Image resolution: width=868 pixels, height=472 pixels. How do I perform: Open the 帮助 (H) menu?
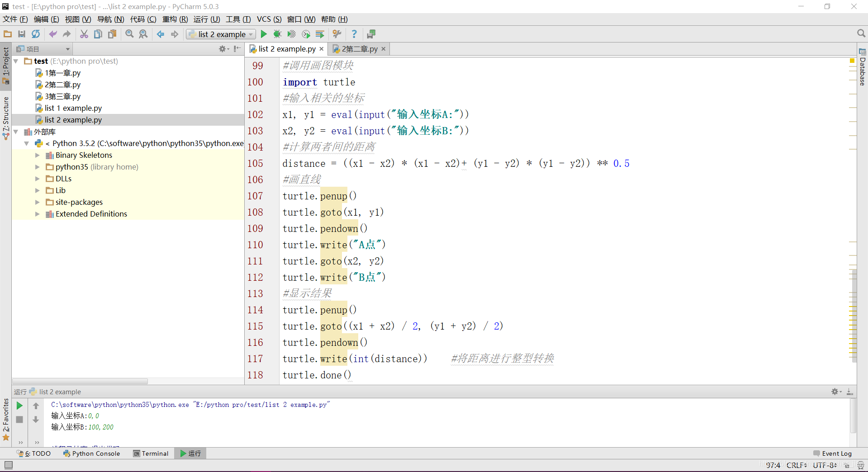[x=334, y=19]
